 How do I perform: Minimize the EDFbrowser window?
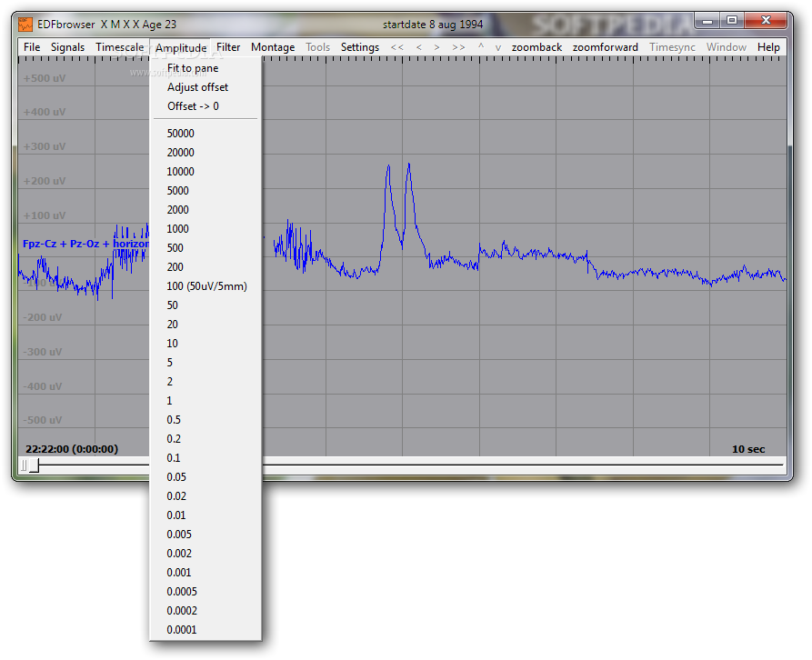point(708,21)
